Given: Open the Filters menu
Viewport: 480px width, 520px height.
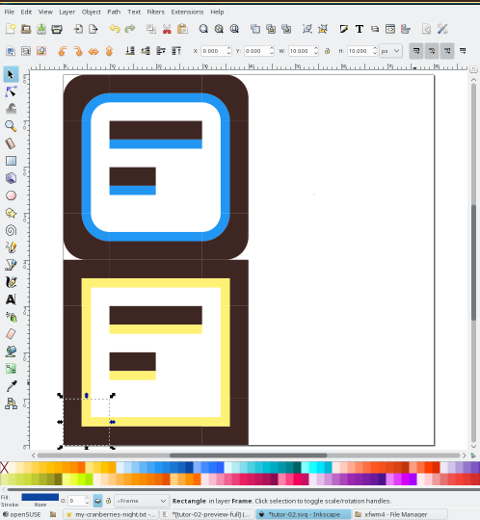Looking at the screenshot, I should 156,12.
